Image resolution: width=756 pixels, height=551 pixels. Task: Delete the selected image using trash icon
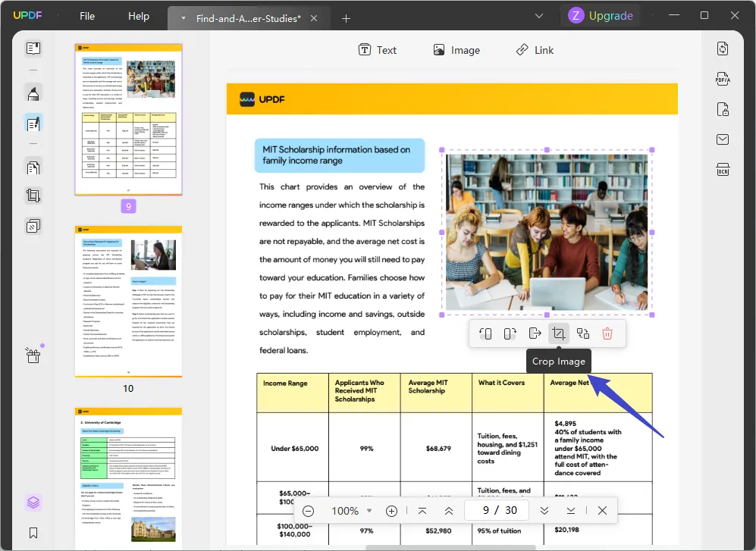[x=607, y=333]
